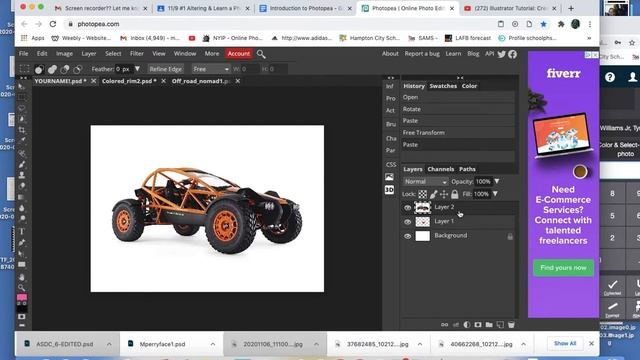Screen dimensions: 640x360
Task: Open the Normal blend mode dropdown
Action: (x=425, y=182)
